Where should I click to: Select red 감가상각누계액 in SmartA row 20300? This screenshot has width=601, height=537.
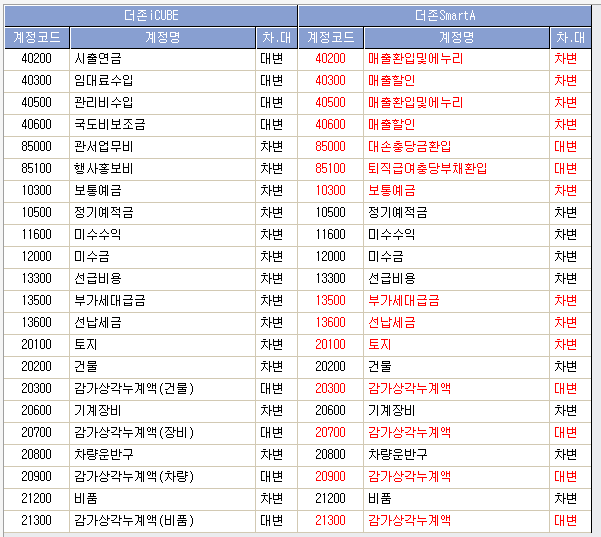click(x=456, y=389)
